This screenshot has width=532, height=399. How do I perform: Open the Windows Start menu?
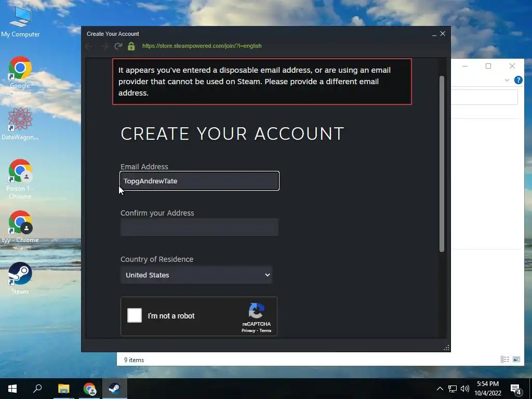12,389
